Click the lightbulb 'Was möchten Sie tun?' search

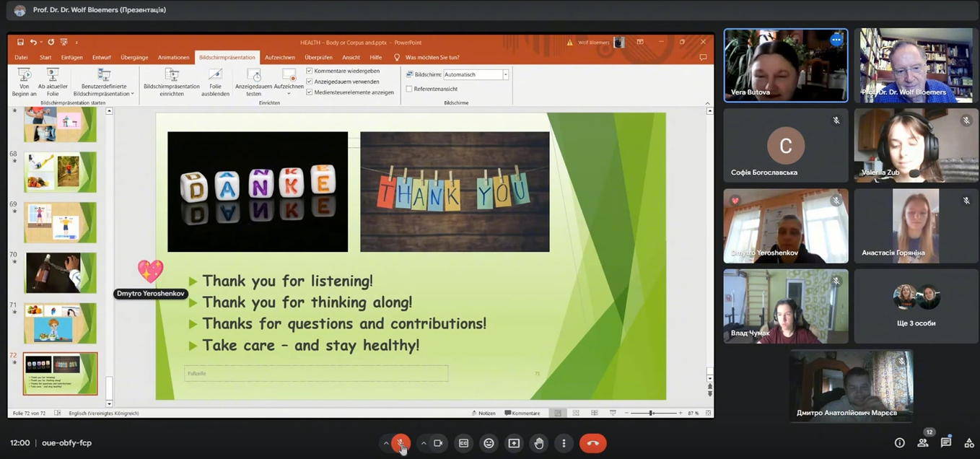click(426, 58)
